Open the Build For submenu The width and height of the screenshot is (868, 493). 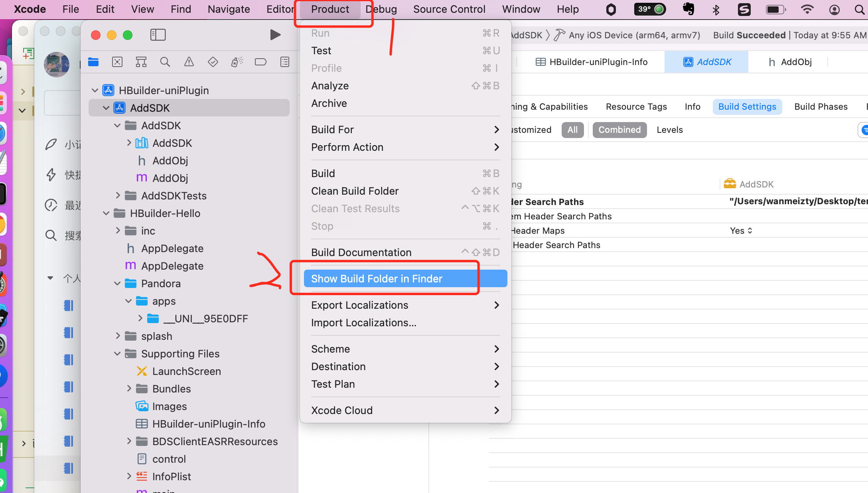click(405, 130)
